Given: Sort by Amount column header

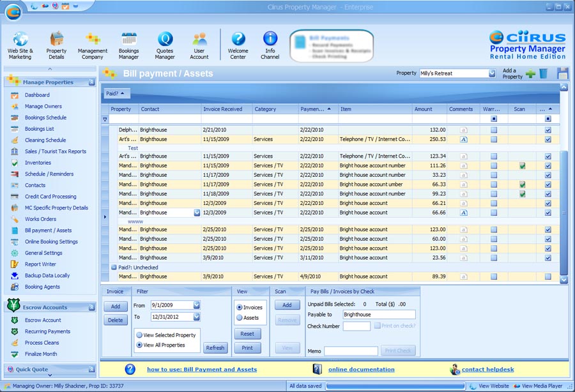Looking at the screenshot, I should (x=429, y=109).
